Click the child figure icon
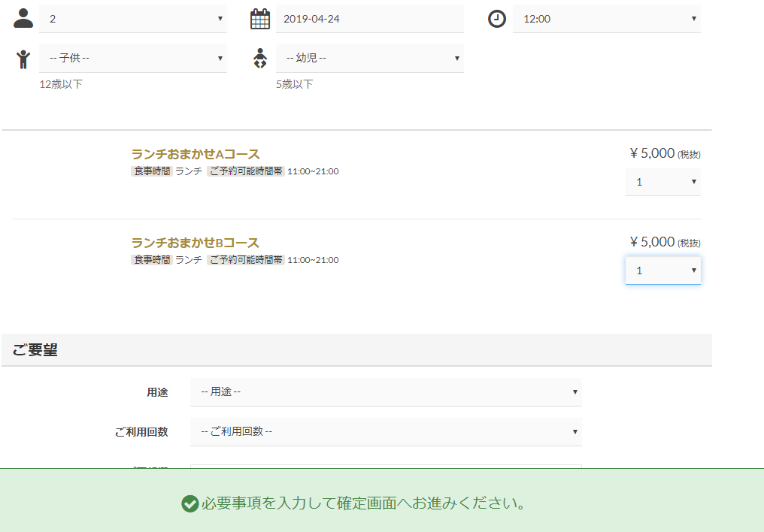This screenshot has width=764, height=532. [23, 59]
